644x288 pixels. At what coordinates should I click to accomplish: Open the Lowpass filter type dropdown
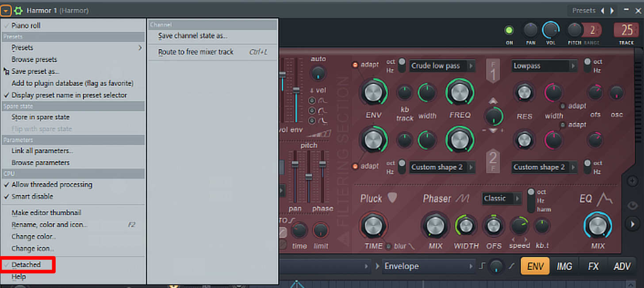pyautogui.click(x=544, y=66)
